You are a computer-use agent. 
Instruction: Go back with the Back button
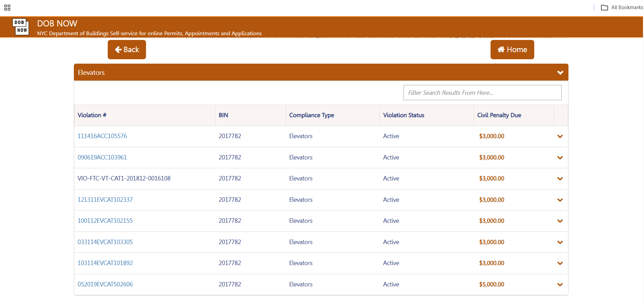(127, 49)
